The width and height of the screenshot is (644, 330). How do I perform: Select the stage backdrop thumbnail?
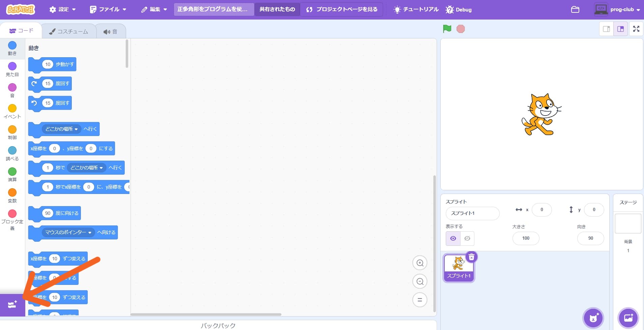point(628,224)
